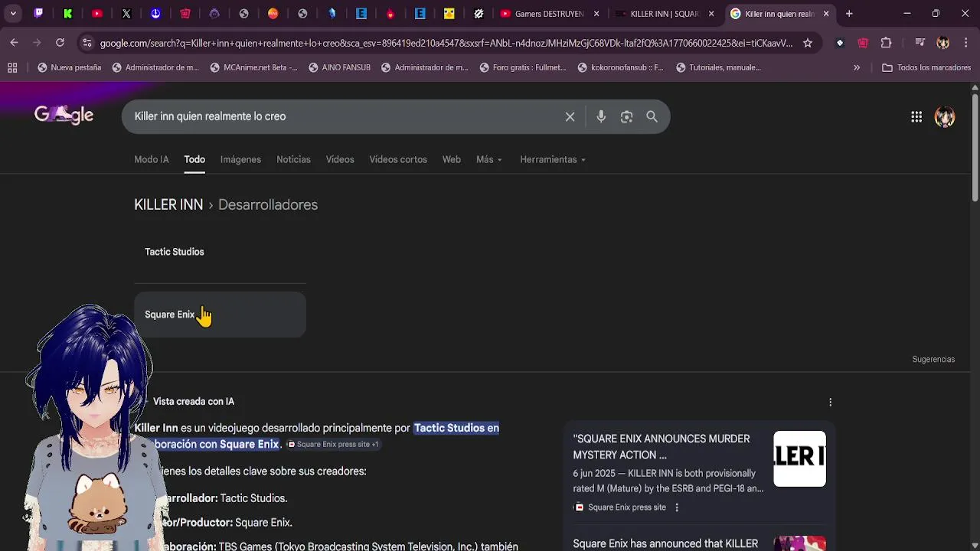Switch to the first YouTube pinned tab
The image size is (980, 551).
coord(97,13)
